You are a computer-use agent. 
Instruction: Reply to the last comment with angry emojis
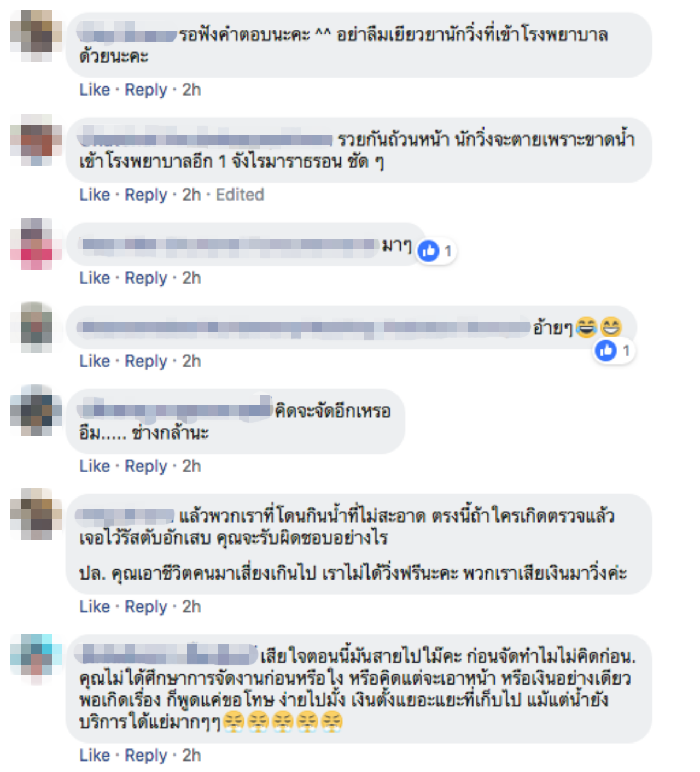[146, 755]
